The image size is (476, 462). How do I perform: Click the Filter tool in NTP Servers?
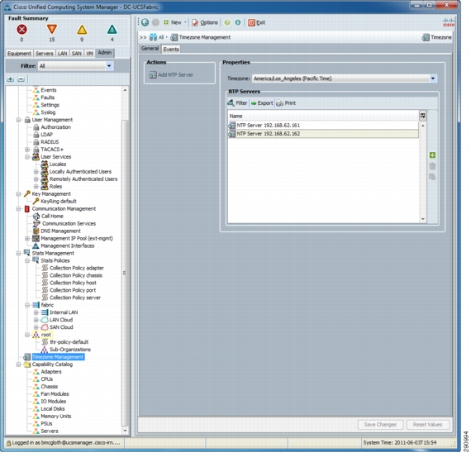237,103
